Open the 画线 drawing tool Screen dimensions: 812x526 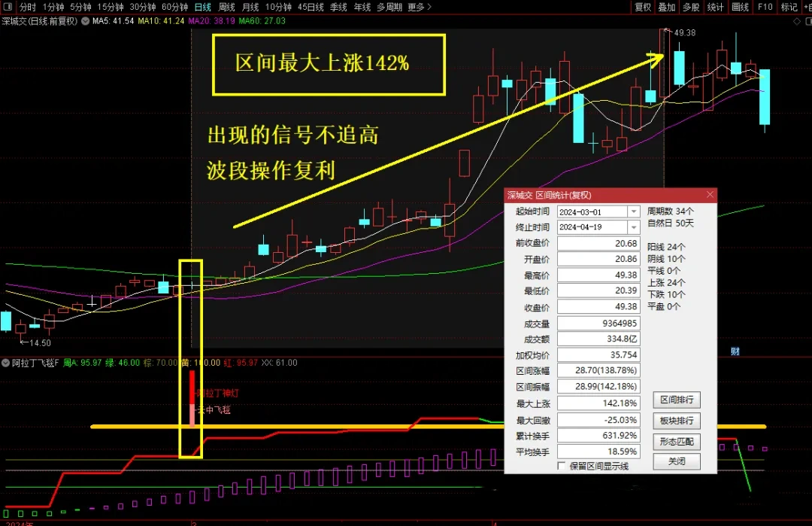tap(741, 7)
